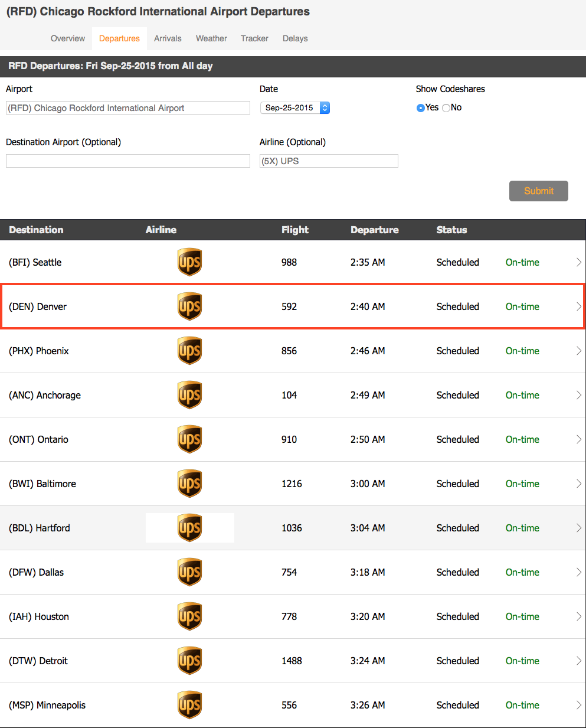Screen dimensions: 586x728
Task: Click departure time 3:26 AM
Action: 368,705
